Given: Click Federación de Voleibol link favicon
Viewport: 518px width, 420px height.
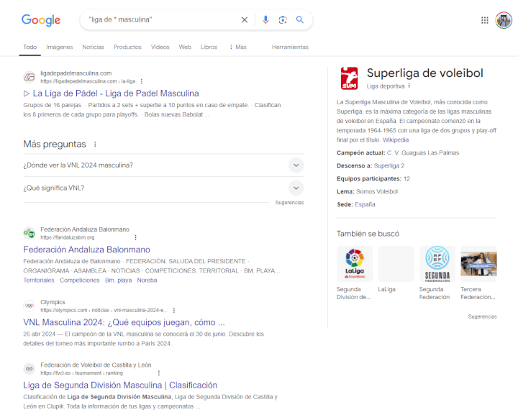Looking at the screenshot, I should point(29,368).
